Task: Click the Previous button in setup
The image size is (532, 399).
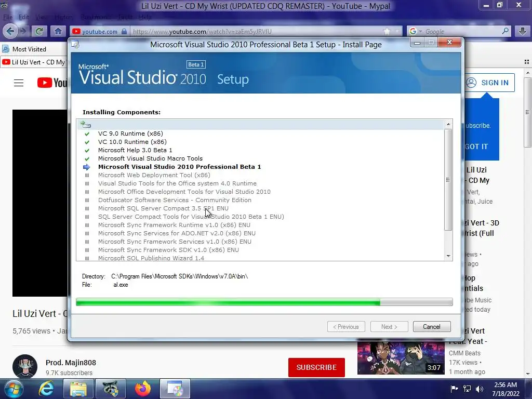Action: [346, 327]
